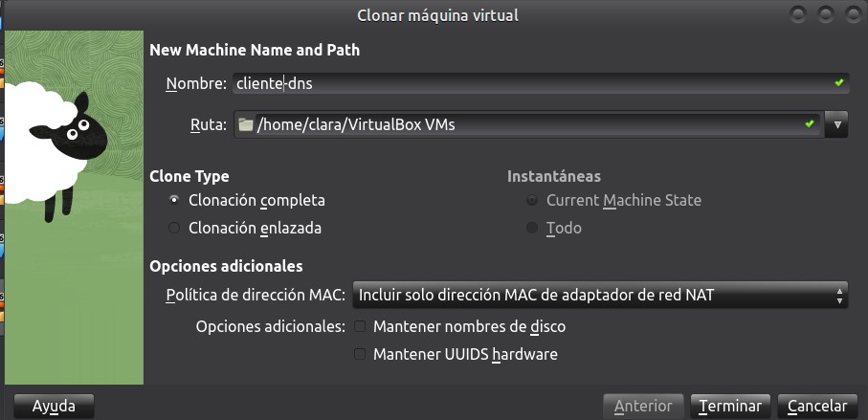
Task: Check Mantener UUIDS hardware
Action: coord(361,354)
